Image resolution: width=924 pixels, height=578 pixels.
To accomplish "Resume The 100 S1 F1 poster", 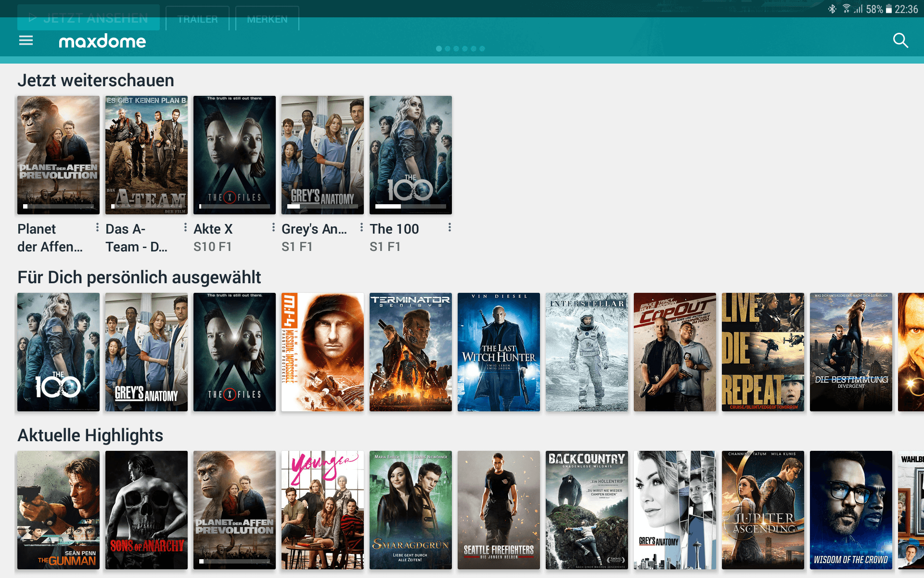I will coord(411,155).
